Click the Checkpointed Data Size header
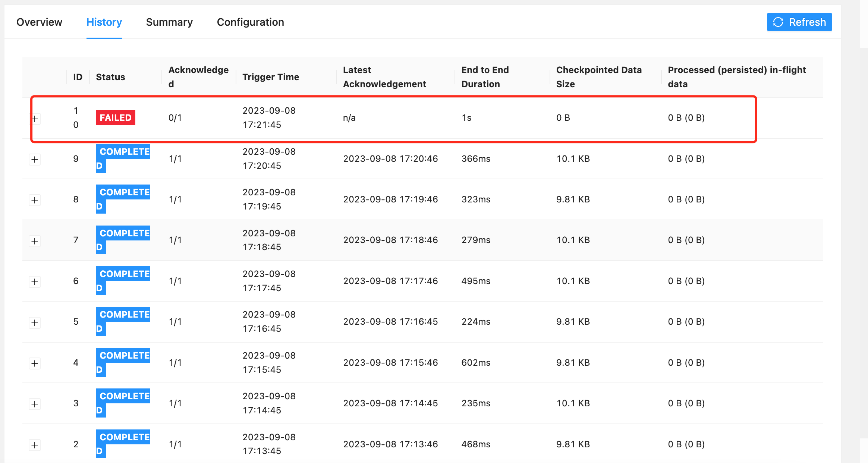Viewport: 868px width, 463px height. point(599,77)
